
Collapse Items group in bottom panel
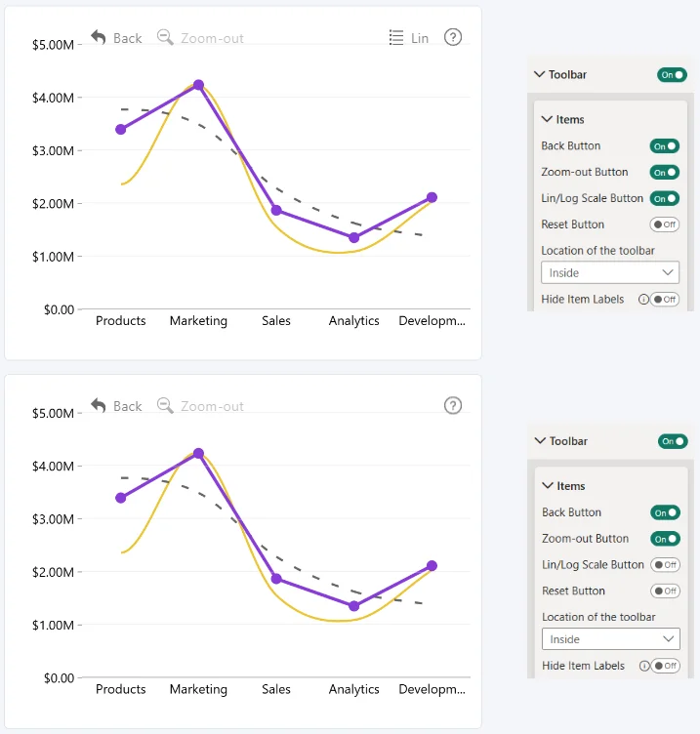tap(548, 486)
